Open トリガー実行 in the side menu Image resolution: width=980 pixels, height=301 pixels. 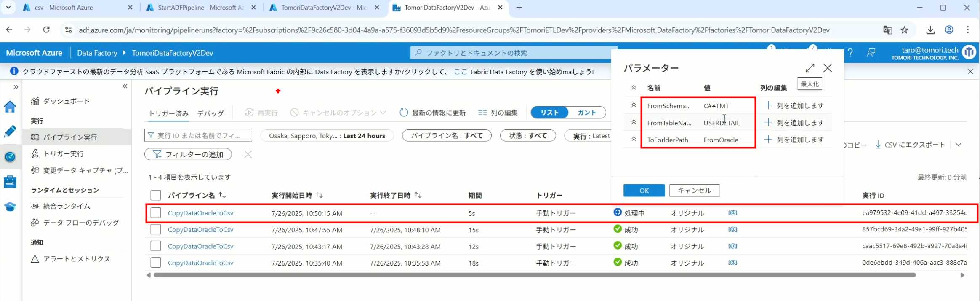[x=63, y=154]
